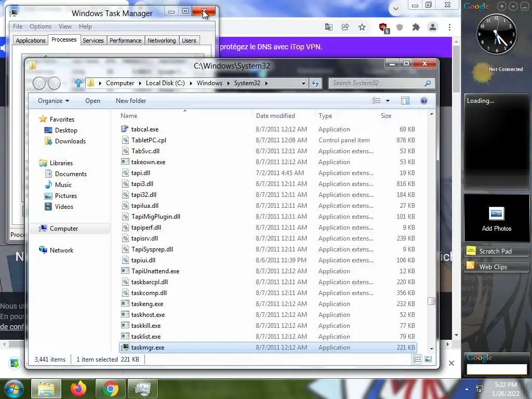This screenshot has width=532, height=399.
Task: Select takeown.exe file icon
Action: [x=125, y=162]
